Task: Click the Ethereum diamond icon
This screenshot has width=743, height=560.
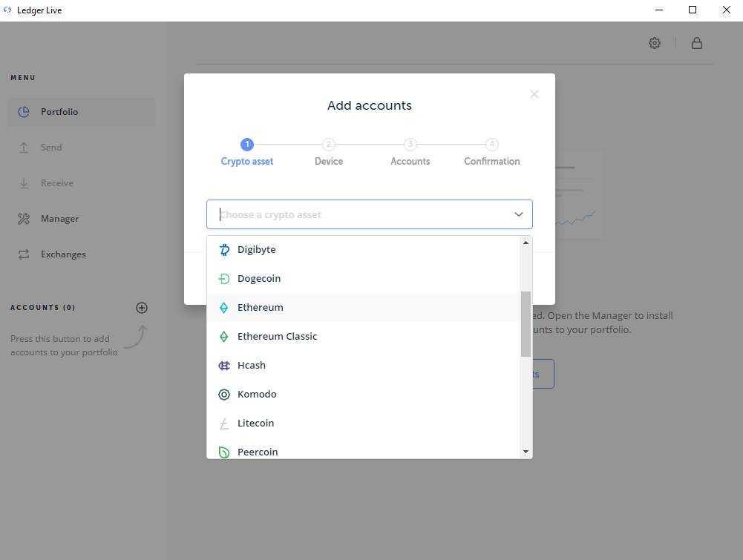Action: pos(224,308)
